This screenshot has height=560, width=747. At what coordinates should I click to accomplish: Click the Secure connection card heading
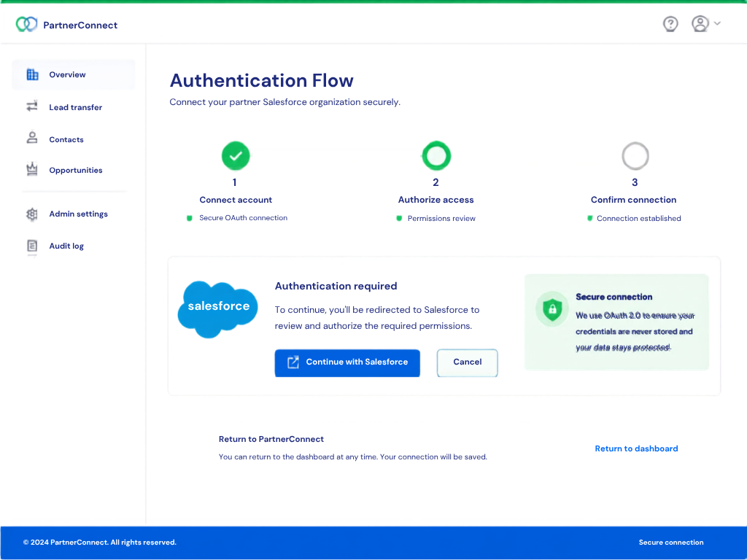point(614,297)
